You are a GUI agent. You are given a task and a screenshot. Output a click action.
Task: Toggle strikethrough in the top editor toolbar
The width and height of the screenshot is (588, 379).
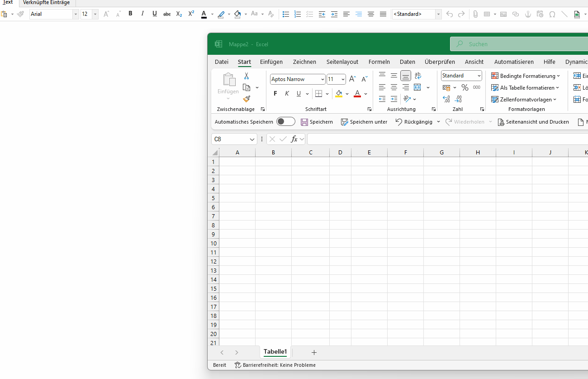tap(167, 14)
